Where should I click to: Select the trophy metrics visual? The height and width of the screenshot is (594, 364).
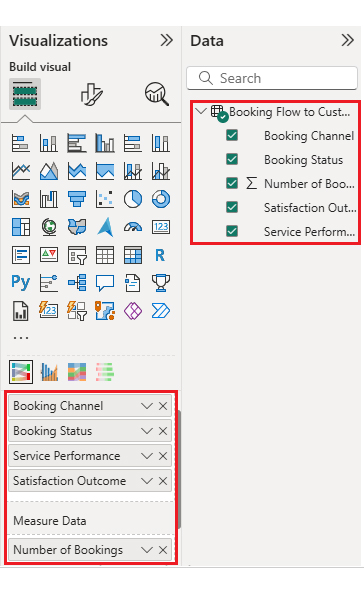161,283
